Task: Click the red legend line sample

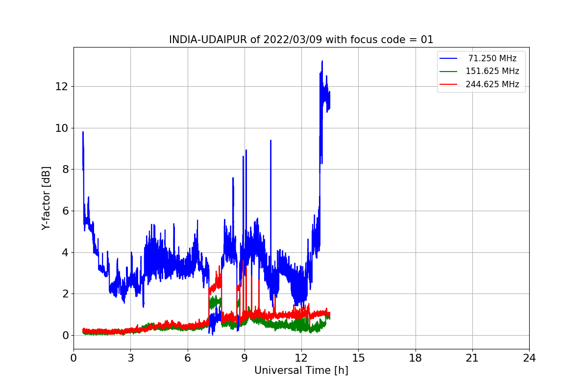Action: point(449,84)
